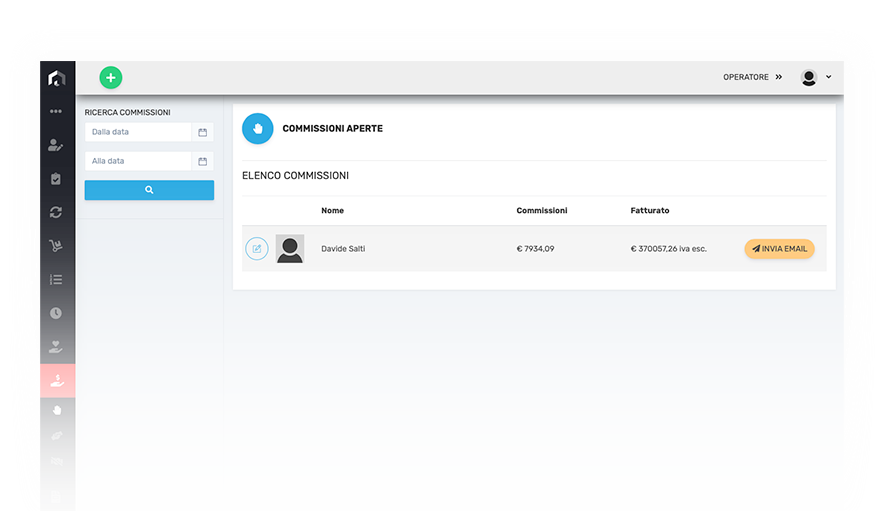Viewport: 884px width, 511px height.
Task: Click the user avatar in top bar
Action: point(809,78)
